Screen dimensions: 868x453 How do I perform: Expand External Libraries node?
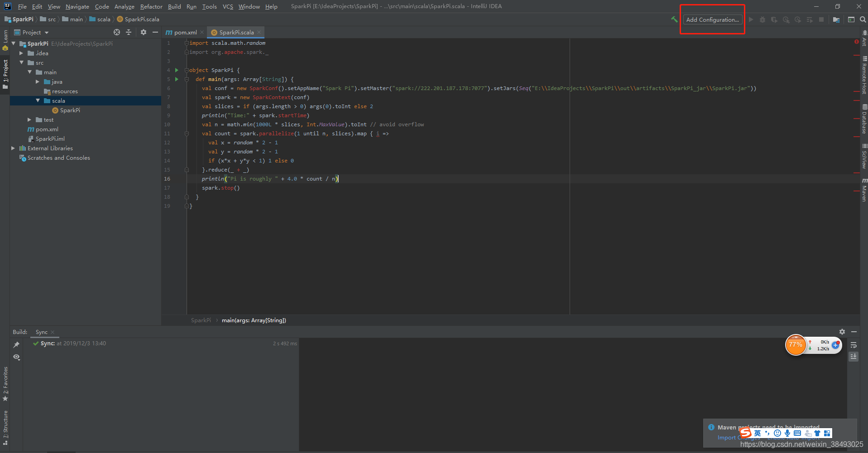click(x=13, y=148)
